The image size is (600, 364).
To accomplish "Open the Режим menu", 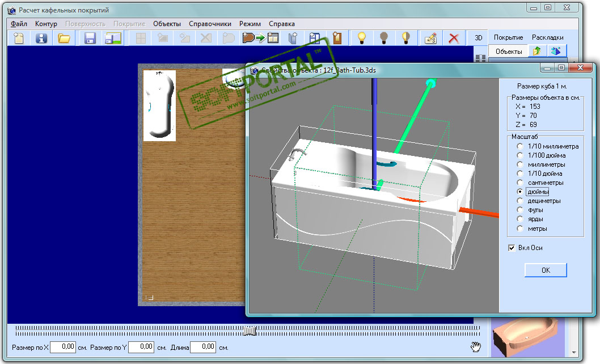I will [250, 24].
